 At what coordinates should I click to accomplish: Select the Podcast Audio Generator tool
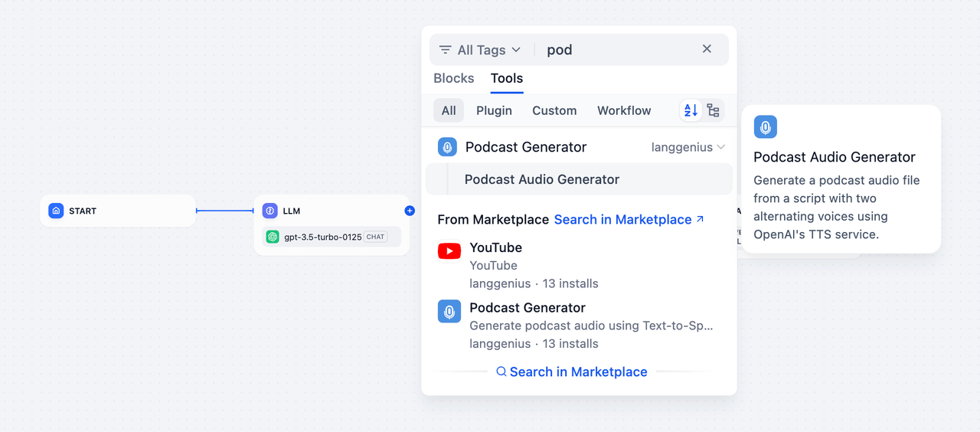pyautogui.click(x=542, y=179)
